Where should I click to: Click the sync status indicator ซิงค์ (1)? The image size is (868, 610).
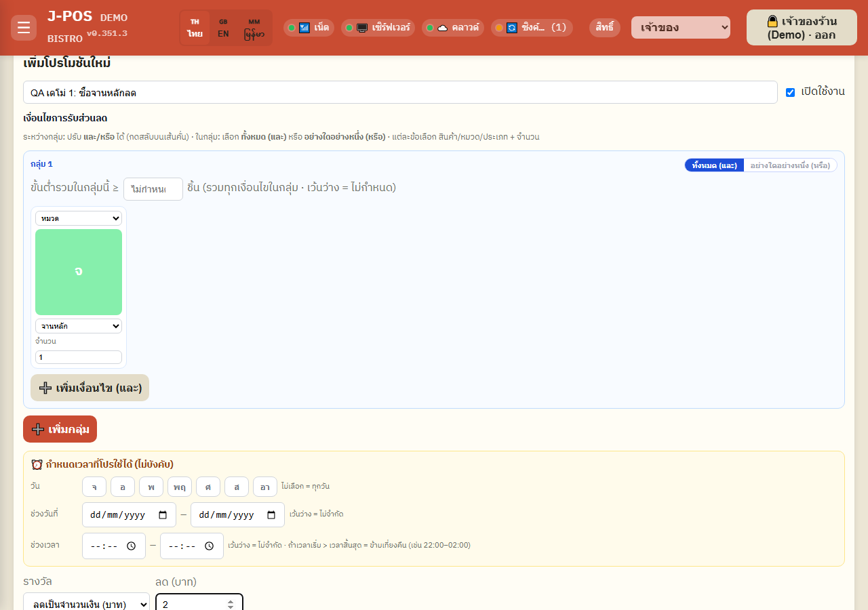(532, 28)
